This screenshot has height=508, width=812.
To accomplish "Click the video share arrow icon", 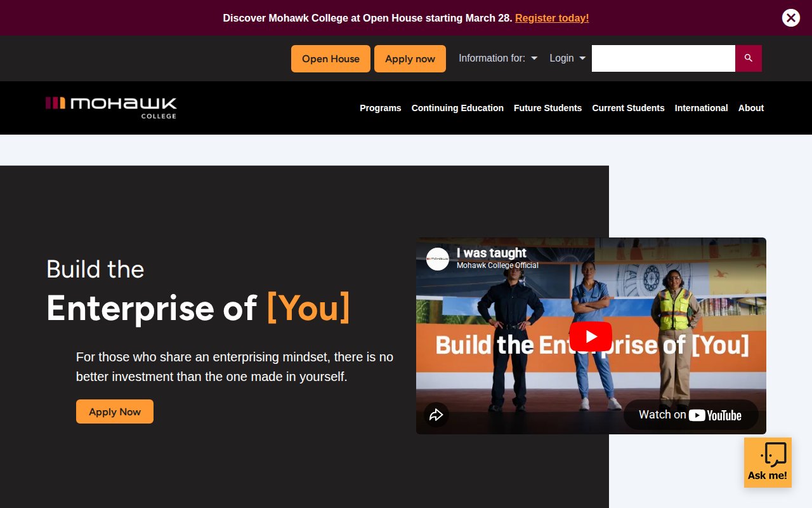I will click(436, 415).
